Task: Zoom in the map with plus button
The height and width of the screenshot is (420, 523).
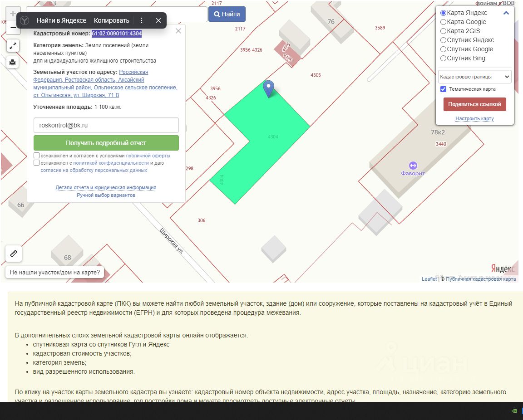Action: 13,14
